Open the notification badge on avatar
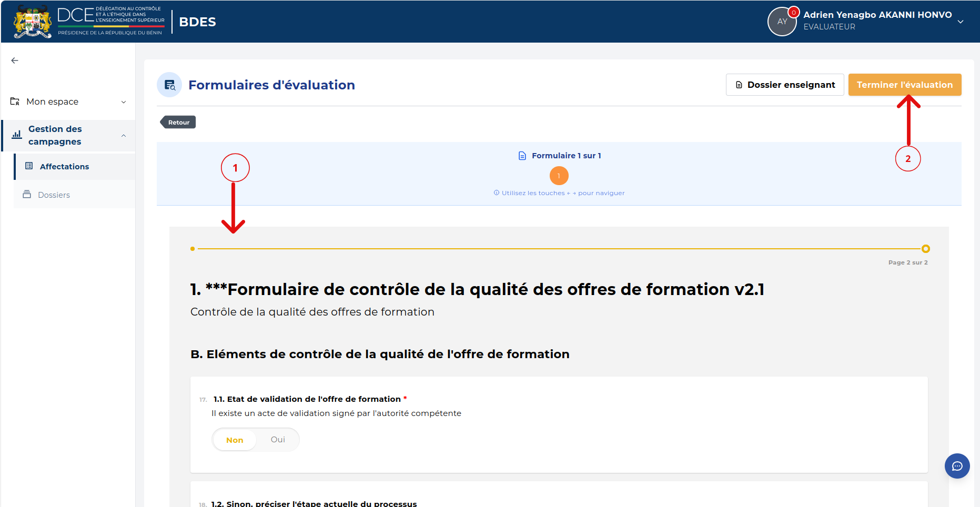Viewport: 980px width, 507px height. click(x=794, y=12)
